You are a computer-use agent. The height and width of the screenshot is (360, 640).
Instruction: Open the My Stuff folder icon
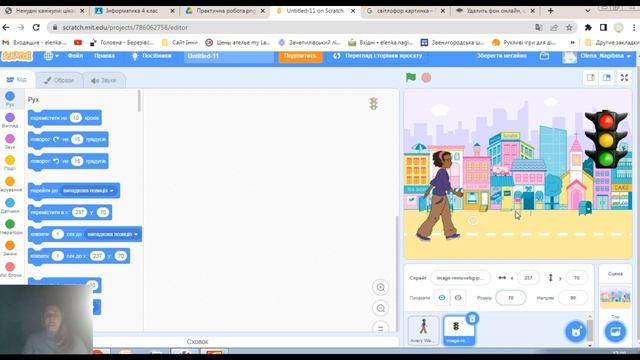(544, 56)
